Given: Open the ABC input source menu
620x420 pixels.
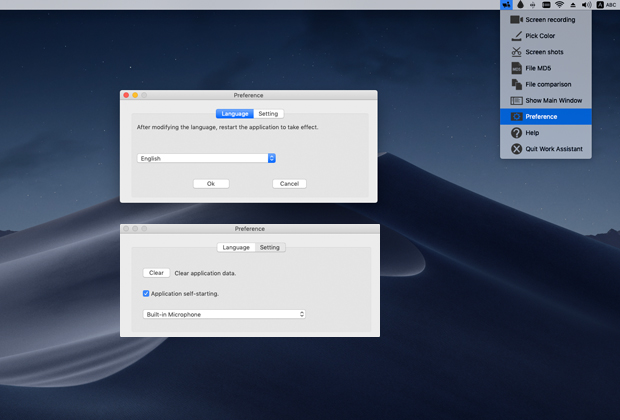Looking at the screenshot, I should click(x=606, y=5).
